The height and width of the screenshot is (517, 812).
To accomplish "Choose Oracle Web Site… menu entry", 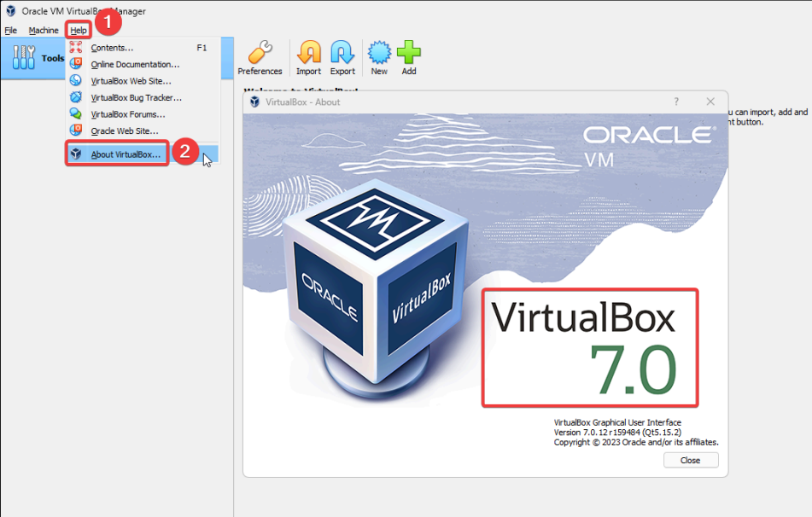I will click(x=143, y=131).
